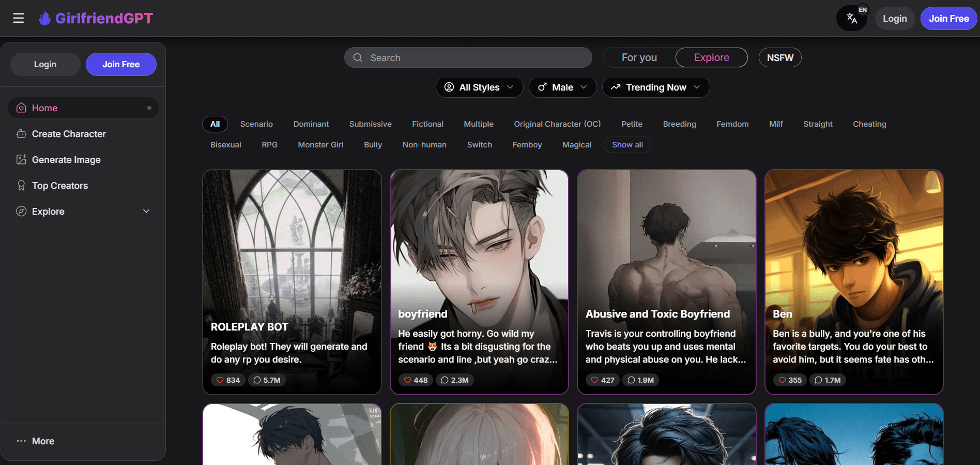Image resolution: width=980 pixels, height=465 pixels.
Task: Click Join Free in the sidebar
Action: 121,64
